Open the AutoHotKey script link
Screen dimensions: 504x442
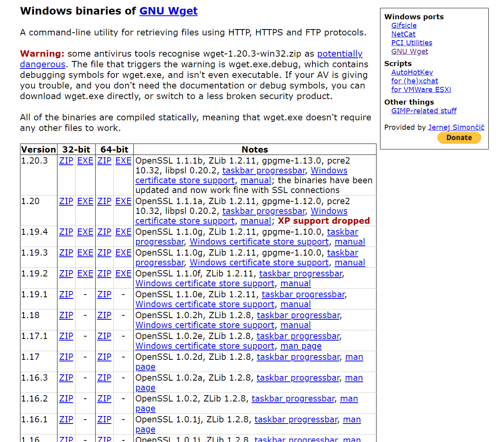pyautogui.click(x=412, y=72)
